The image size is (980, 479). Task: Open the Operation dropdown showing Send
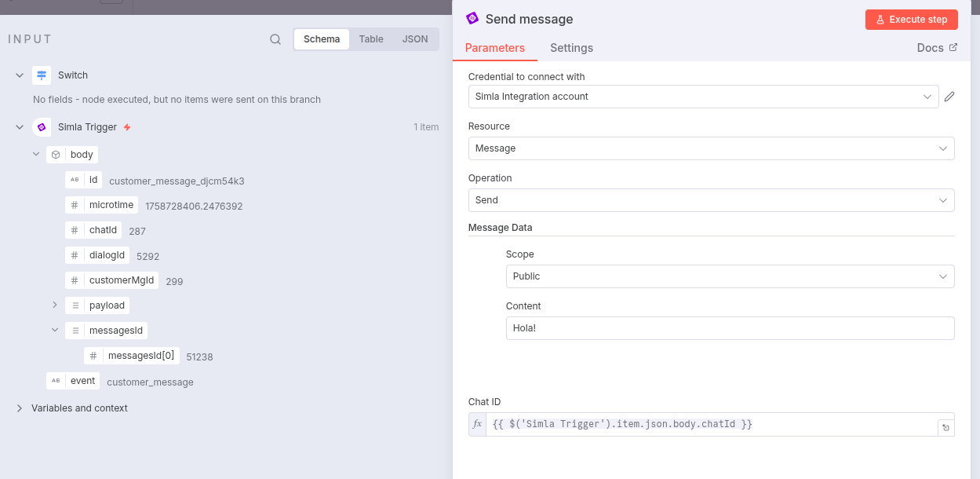711,200
